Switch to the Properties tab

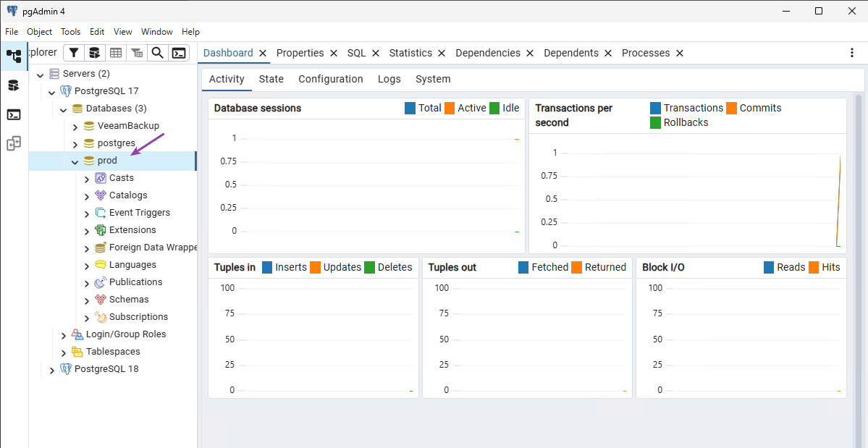[x=300, y=53]
